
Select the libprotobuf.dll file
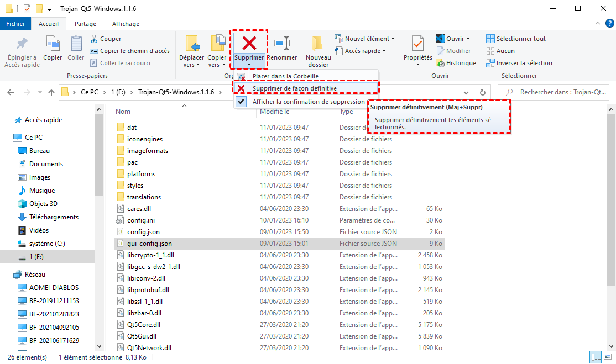tap(148, 290)
